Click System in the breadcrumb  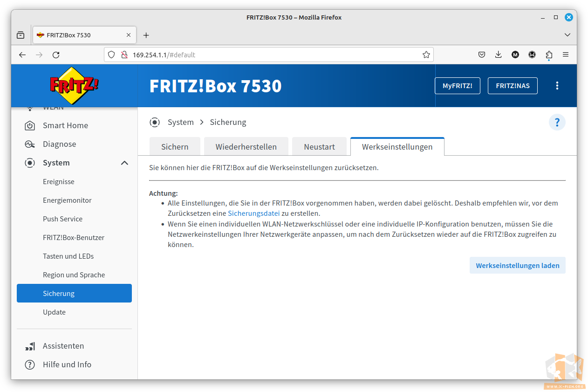tap(181, 122)
